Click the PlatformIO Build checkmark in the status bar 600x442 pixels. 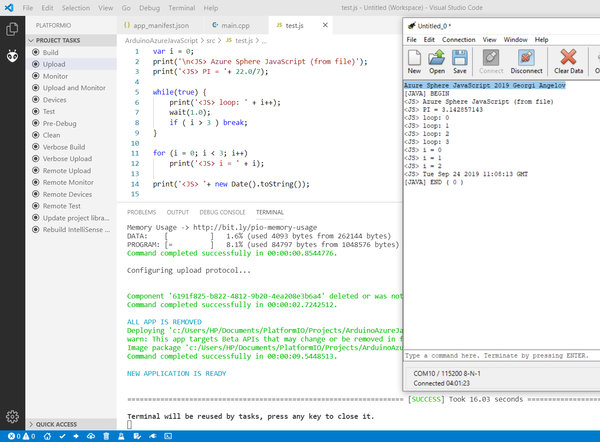click(62, 436)
